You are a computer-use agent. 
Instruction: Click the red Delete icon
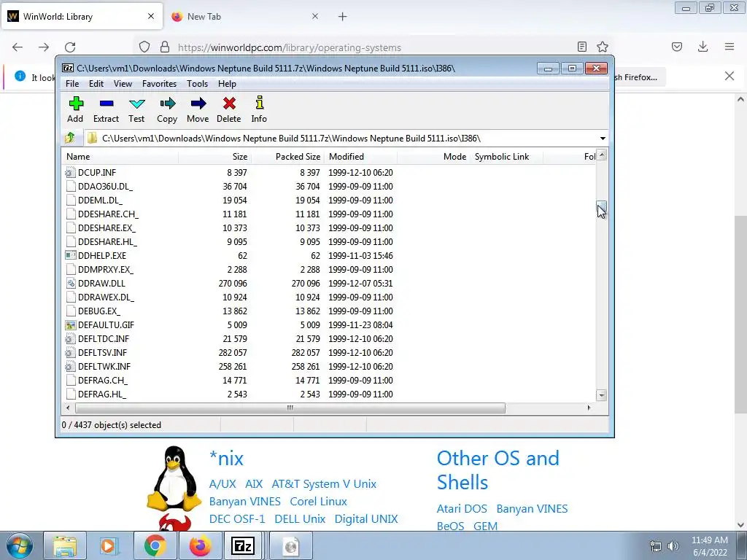(x=229, y=109)
